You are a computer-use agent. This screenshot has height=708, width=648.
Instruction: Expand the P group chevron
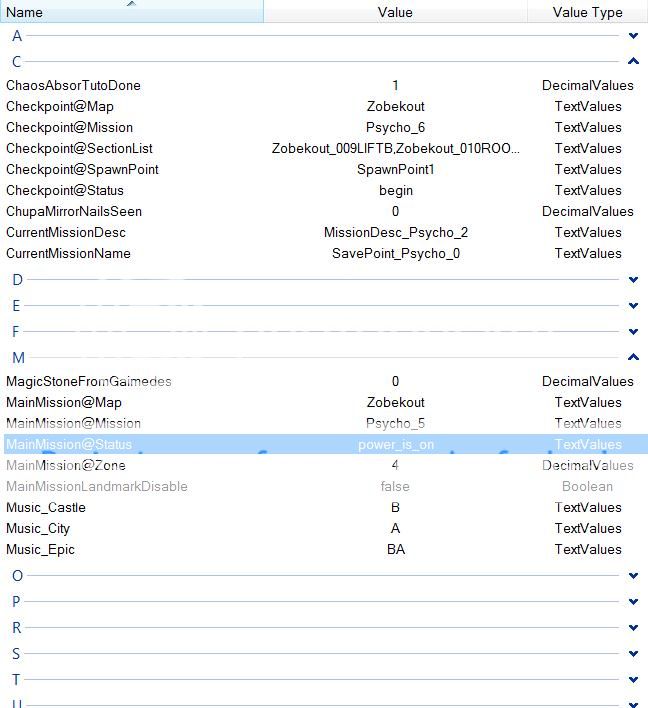point(633,602)
